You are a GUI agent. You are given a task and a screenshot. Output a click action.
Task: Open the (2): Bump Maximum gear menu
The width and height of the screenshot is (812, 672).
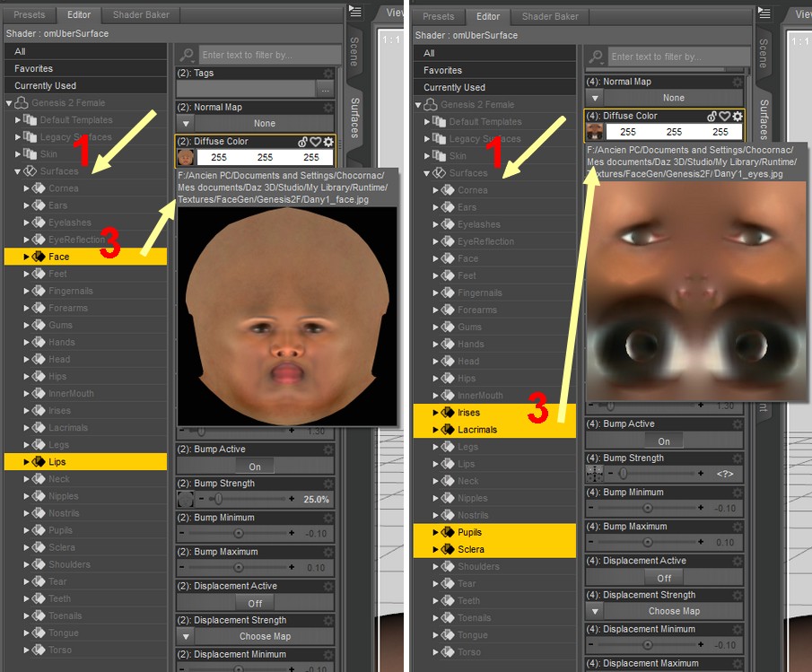click(x=328, y=552)
